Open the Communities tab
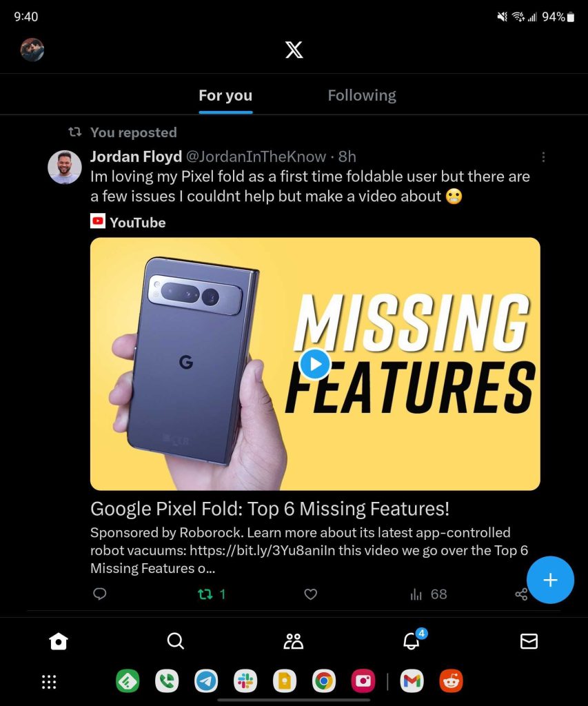Image resolution: width=588 pixels, height=706 pixels. tap(294, 641)
